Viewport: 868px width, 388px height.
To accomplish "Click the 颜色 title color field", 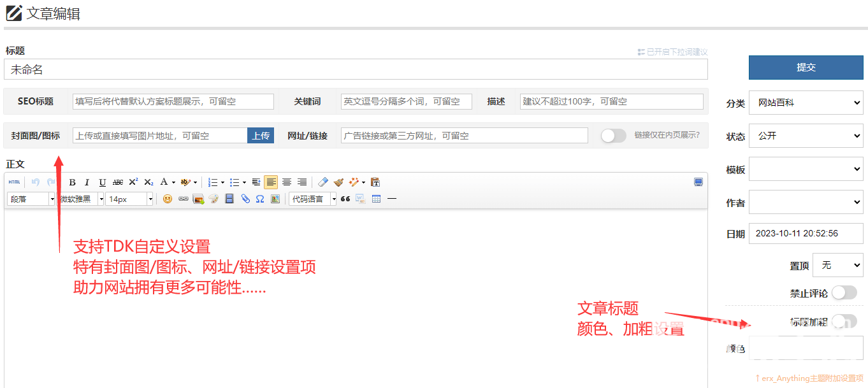I will coord(806,348).
